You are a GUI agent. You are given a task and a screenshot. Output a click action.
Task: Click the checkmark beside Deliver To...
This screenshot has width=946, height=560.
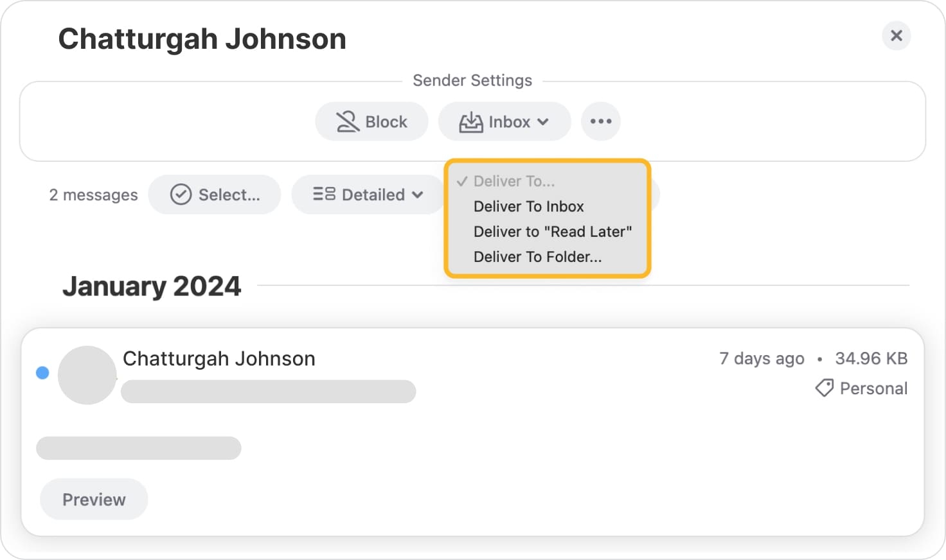[461, 181]
